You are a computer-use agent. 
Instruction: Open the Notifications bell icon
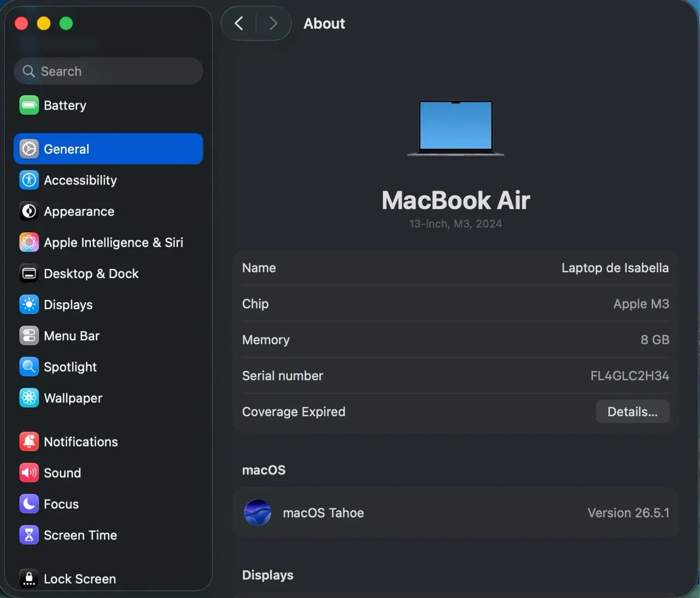[29, 442]
